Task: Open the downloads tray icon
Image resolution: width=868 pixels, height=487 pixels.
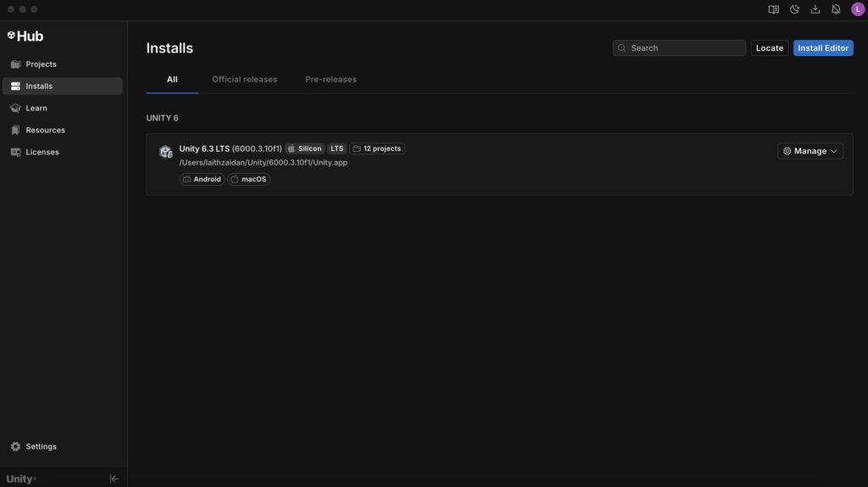Action: [815, 9]
